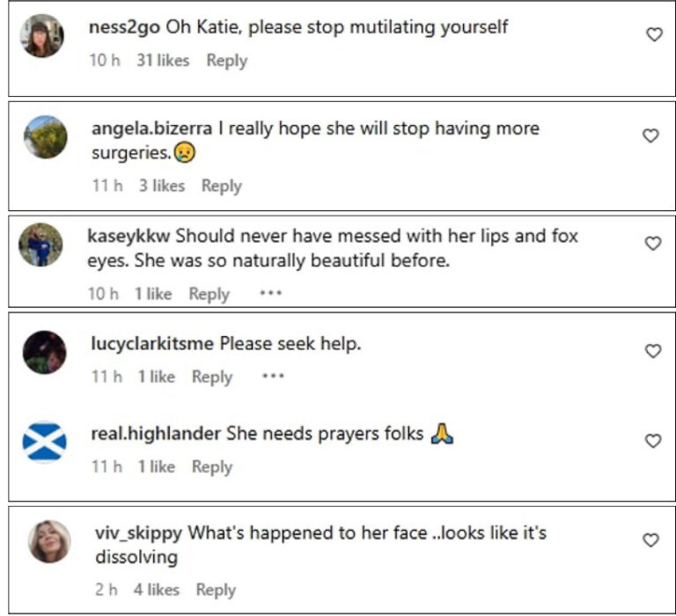Reply to ness2go's comment
The height and width of the screenshot is (616, 676).
(x=227, y=61)
